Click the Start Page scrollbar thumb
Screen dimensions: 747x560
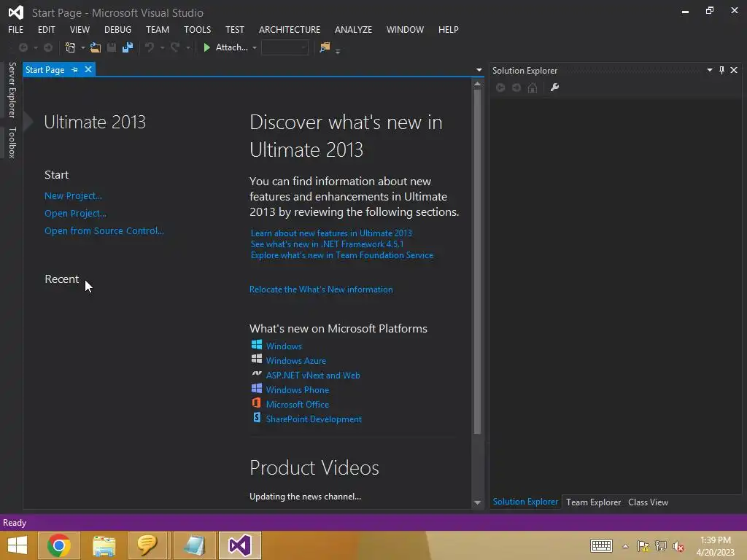(x=477, y=262)
